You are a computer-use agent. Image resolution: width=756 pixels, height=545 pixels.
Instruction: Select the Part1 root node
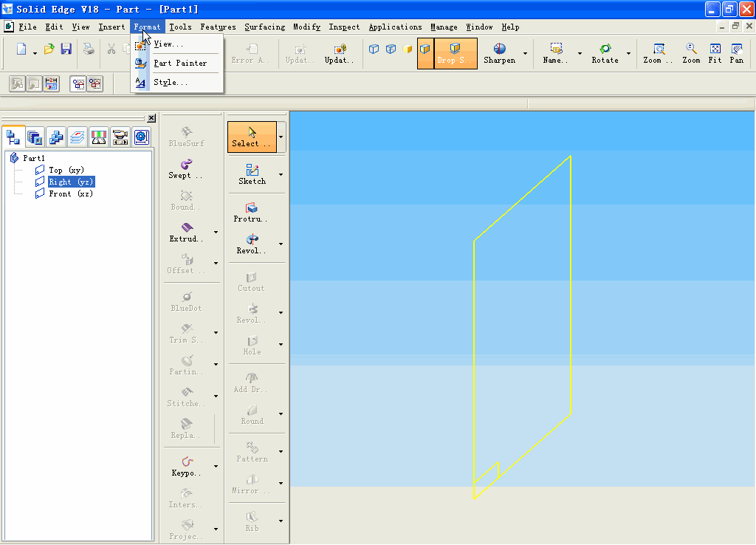tap(28, 158)
